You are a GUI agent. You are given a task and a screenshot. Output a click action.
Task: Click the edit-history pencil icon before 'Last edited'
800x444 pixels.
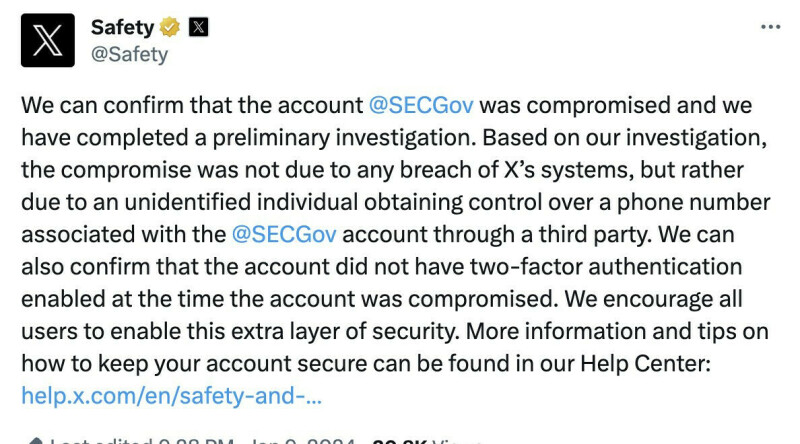tap(35, 441)
